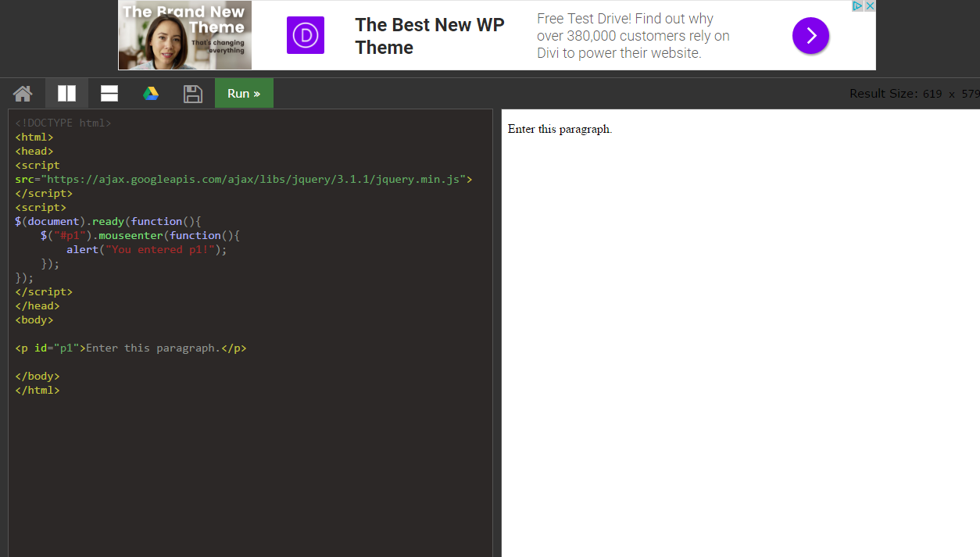Viewport: 980px width, 557px height.
Task: Place cursor on the opening <head> tag
Action: (x=34, y=151)
